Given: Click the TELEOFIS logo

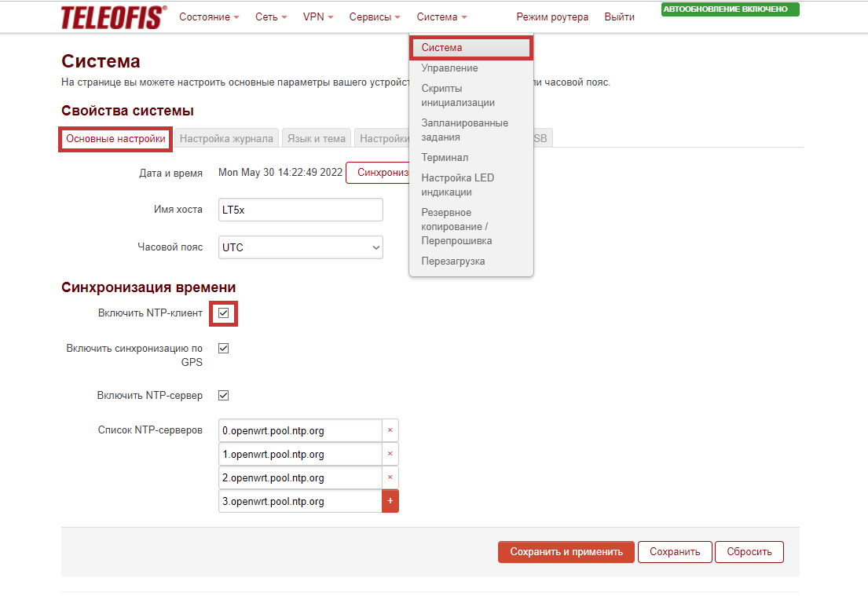Looking at the screenshot, I should click(113, 17).
